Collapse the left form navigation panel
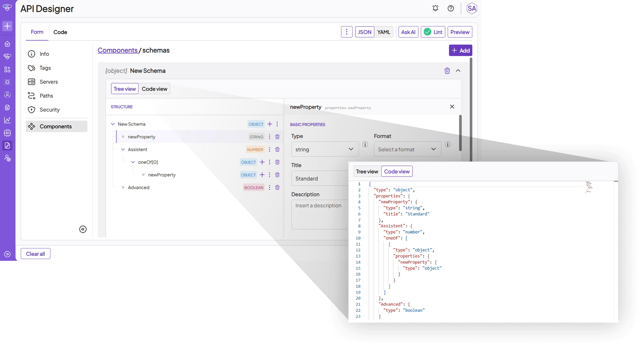The image size is (644, 349). click(83, 229)
